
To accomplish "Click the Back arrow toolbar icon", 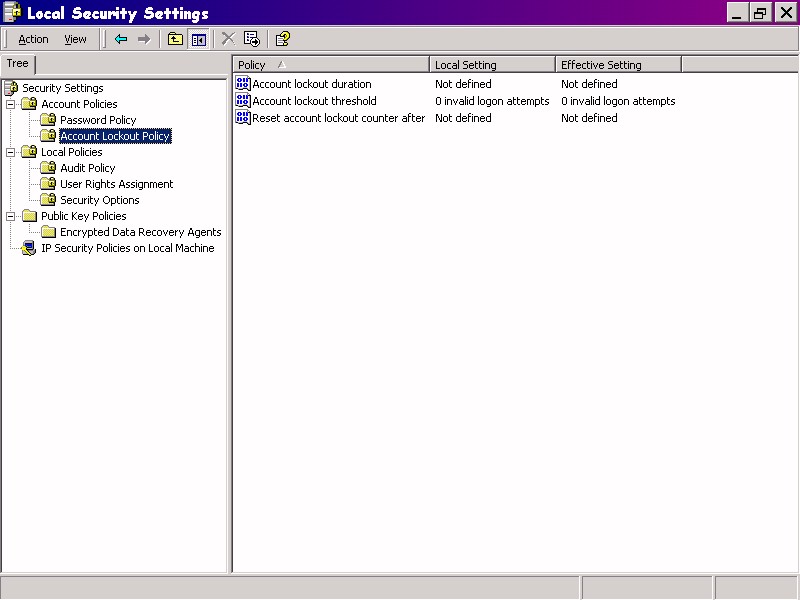I will (x=121, y=39).
